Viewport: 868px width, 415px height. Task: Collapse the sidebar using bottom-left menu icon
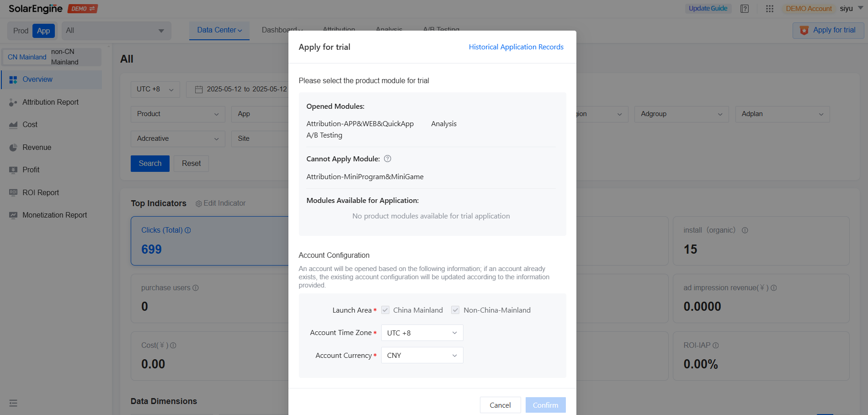tap(13, 403)
